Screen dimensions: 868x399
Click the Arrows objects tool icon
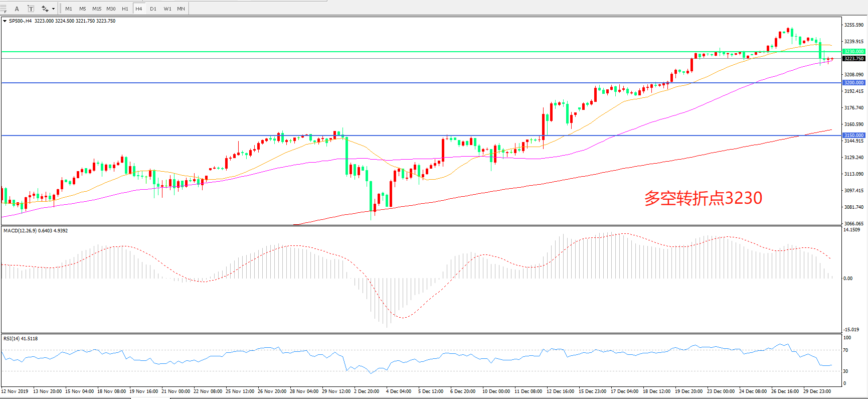(x=45, y=9)
